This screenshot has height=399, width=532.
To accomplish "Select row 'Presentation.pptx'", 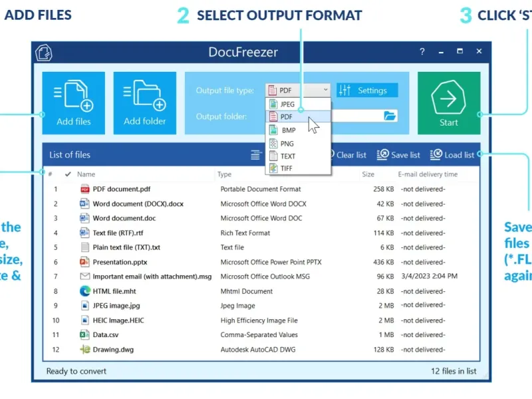I will click(x=261, y=262).
